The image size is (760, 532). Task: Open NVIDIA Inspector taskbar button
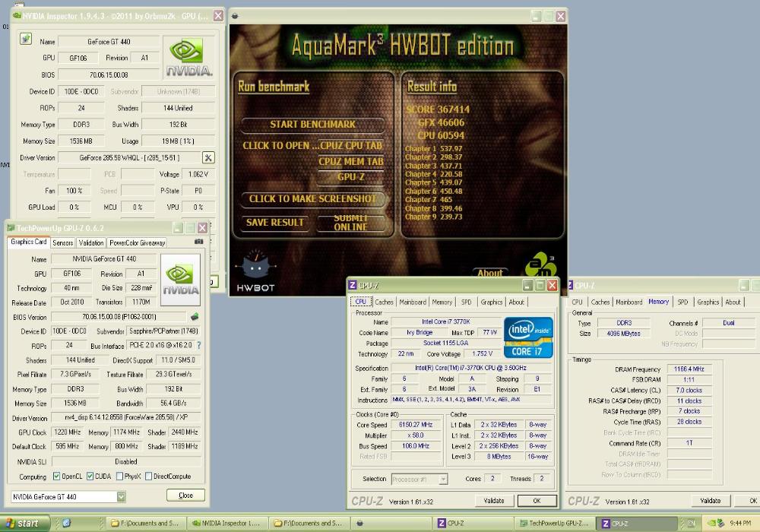click(226, 524)
